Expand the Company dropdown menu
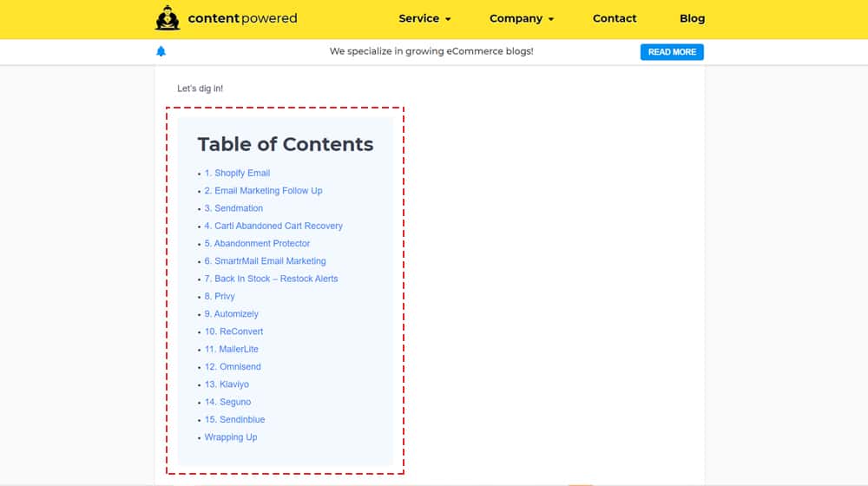 (x=521, y=18)
